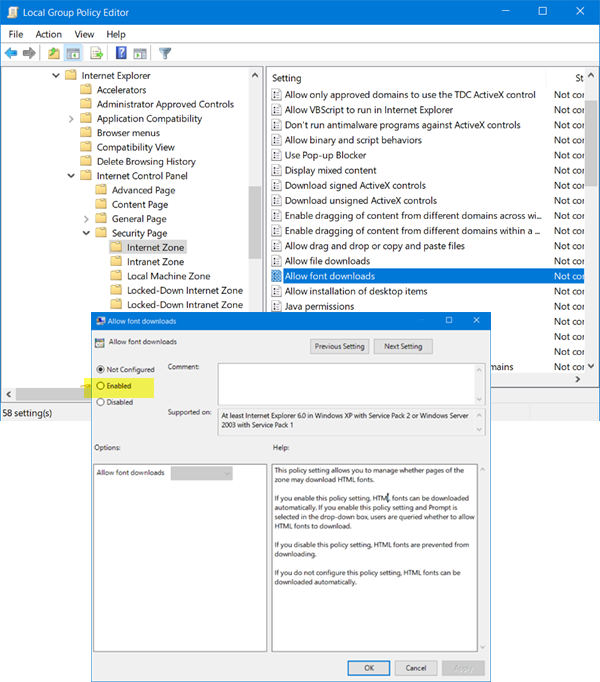Click the Export list toolbar icon
This screenshot has width=600, height=682.
tap(96, 53)
